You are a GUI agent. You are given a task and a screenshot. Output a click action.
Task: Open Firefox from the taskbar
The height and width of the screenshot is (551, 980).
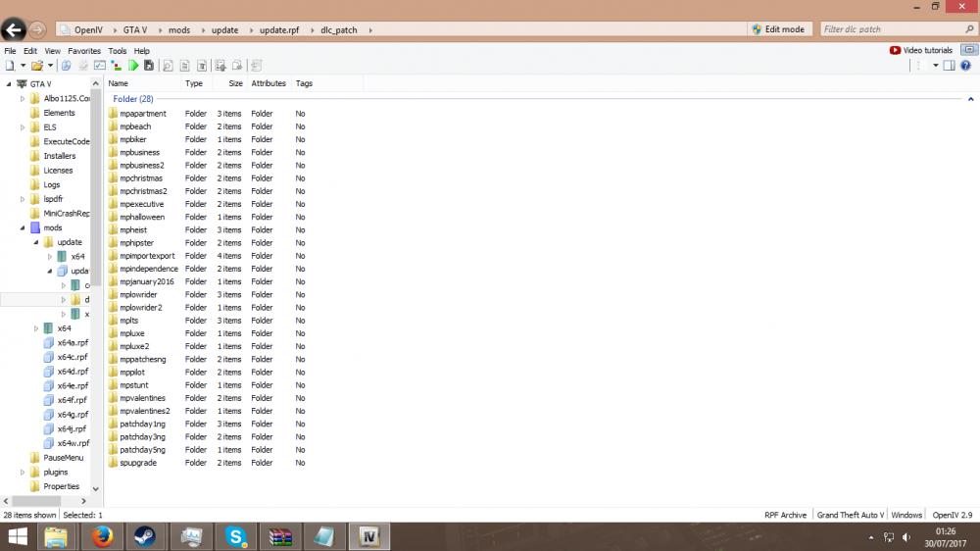(102, 536)
